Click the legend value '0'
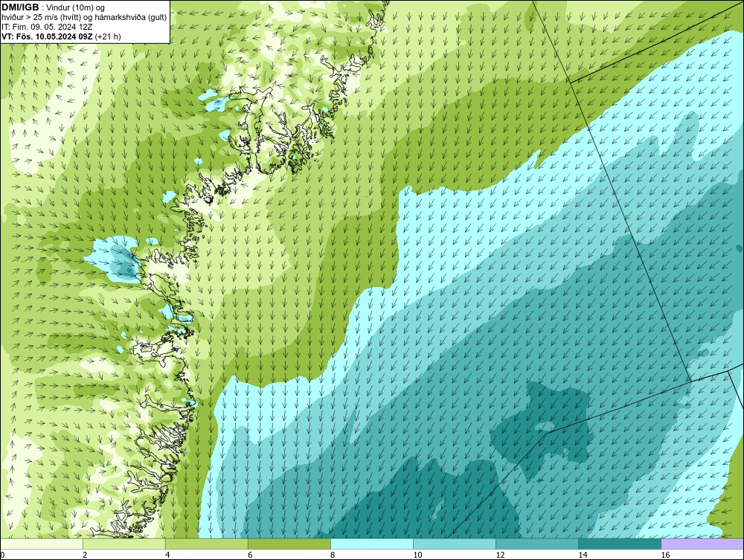 [x=2, y=555]
